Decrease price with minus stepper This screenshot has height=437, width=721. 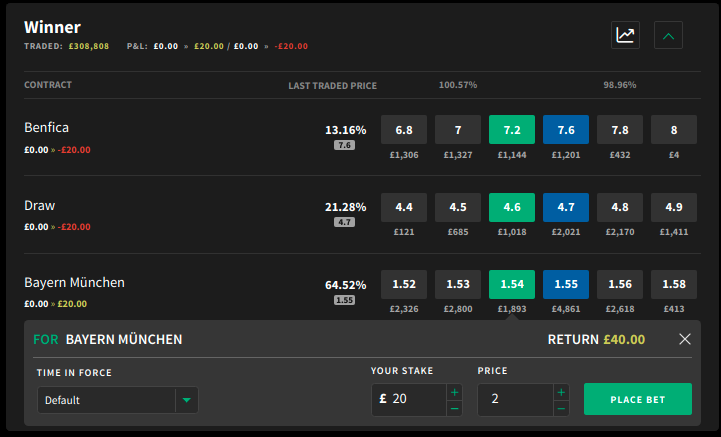pos(561,408)
